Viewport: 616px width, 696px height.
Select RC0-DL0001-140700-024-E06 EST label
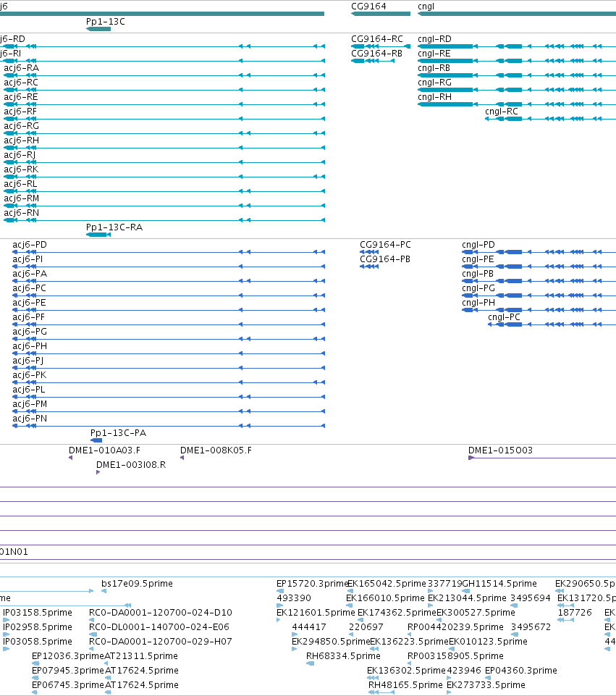coord(159,627)
